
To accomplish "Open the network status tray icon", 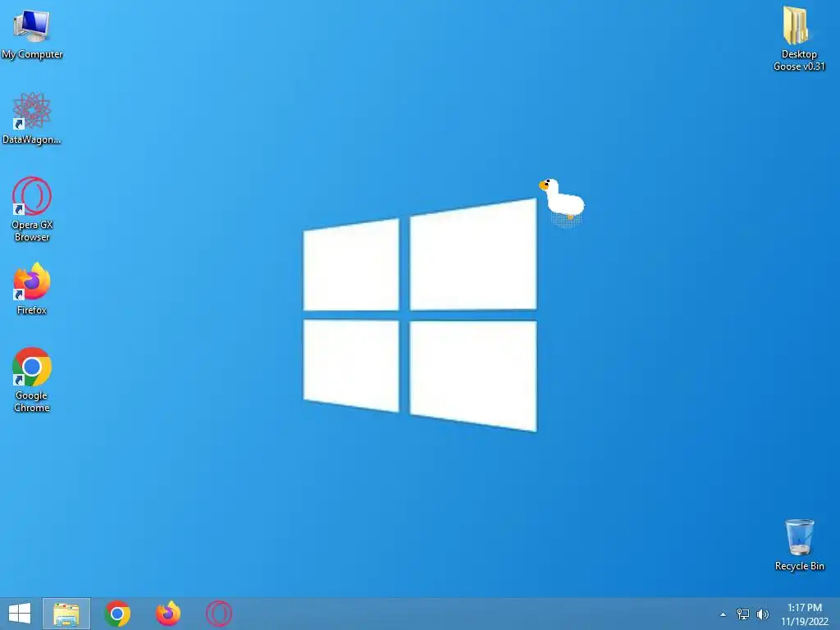I will point(743,614).
